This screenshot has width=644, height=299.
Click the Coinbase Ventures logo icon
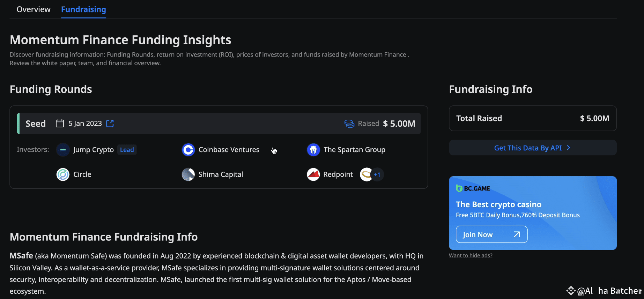188,150
